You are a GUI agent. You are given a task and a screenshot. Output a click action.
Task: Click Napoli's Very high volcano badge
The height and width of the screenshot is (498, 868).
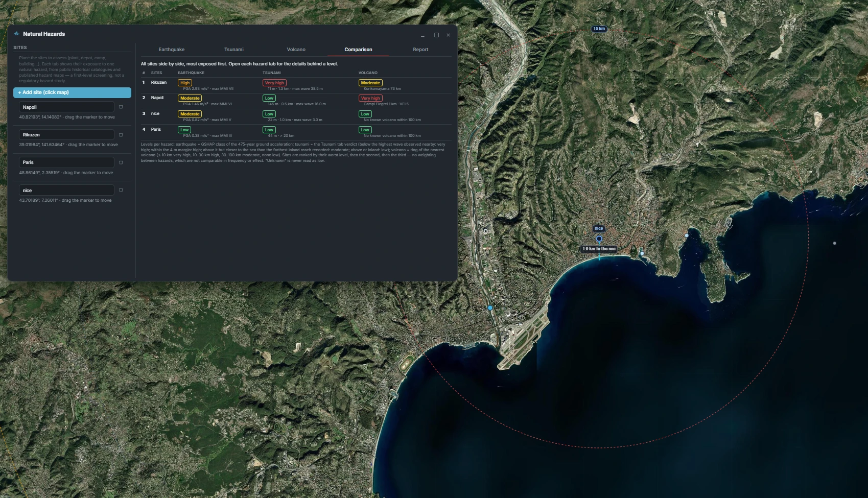(x=370, y=98)
